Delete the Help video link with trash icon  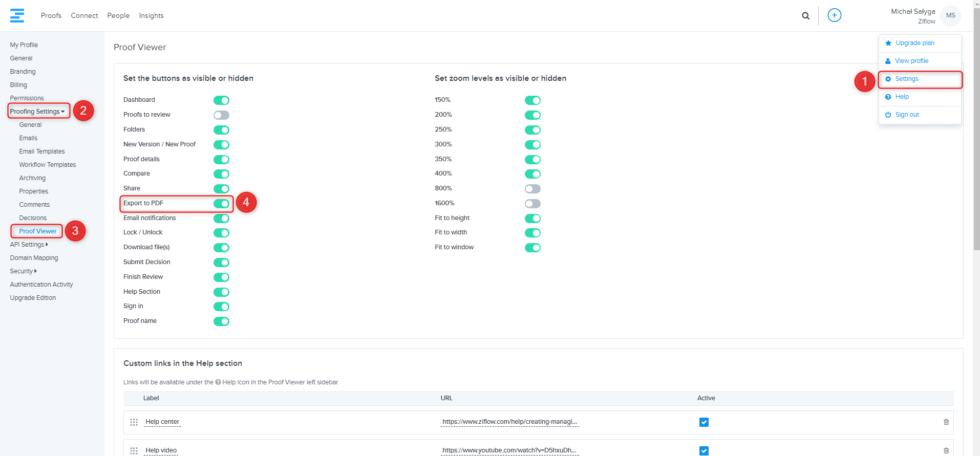946,450
